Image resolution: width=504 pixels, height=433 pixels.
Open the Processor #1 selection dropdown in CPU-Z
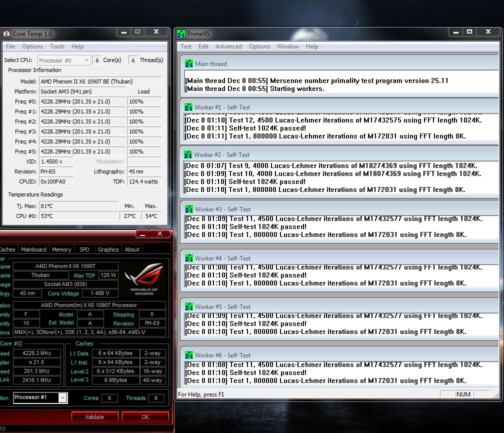tap(40, 397)
